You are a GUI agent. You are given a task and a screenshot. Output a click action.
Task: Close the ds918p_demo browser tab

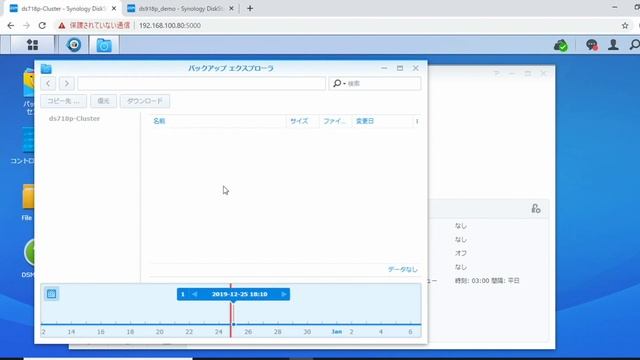tap(231, 8)
